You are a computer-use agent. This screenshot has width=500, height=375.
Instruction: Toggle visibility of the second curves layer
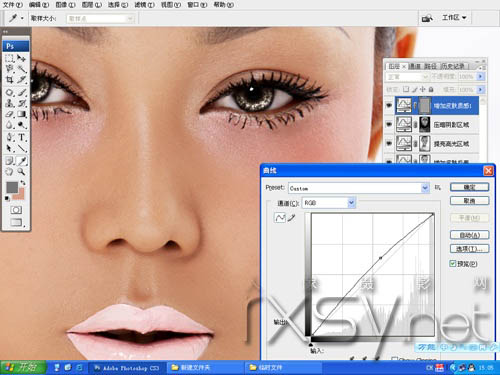389,124
